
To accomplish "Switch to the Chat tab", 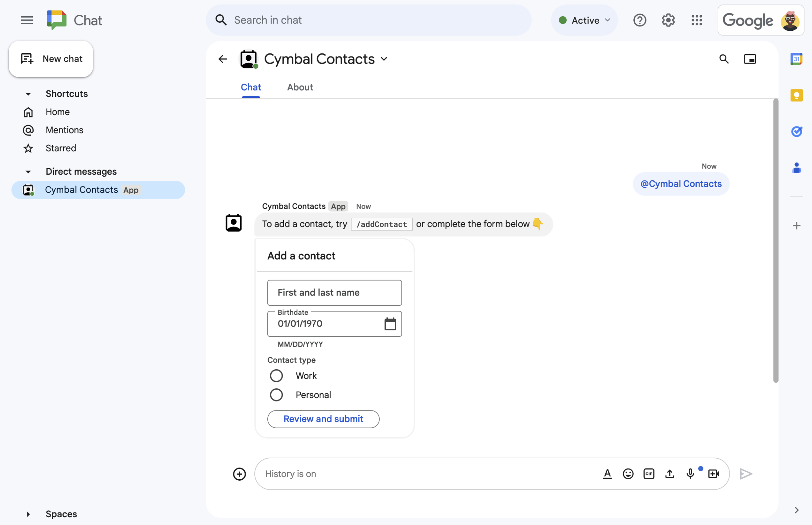I will (x=251, y=86).
